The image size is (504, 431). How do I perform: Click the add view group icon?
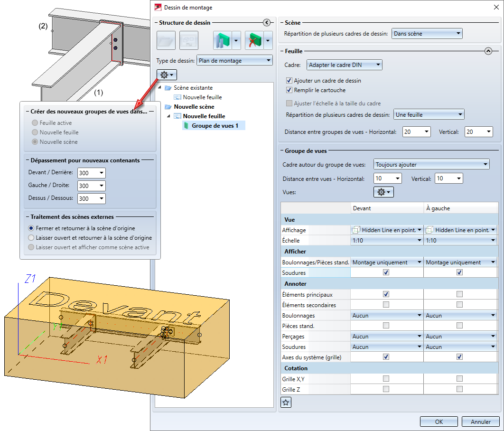222,41
